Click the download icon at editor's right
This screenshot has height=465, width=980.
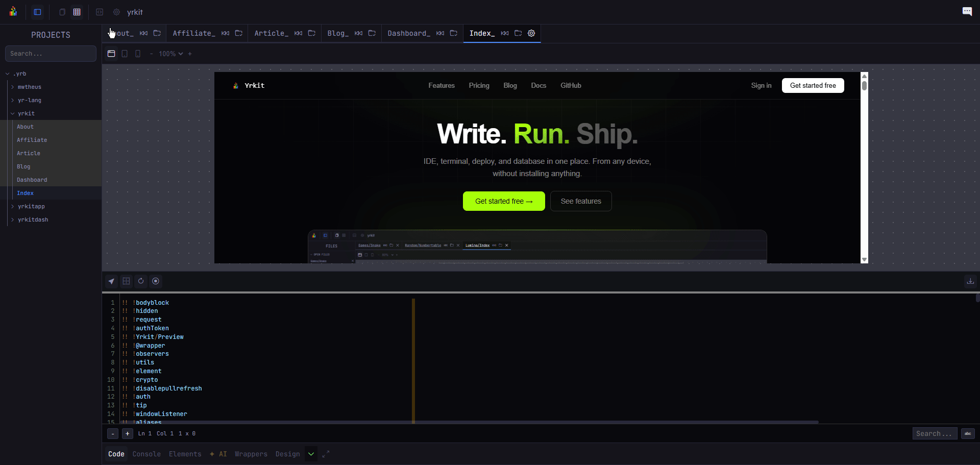[970, 281]
